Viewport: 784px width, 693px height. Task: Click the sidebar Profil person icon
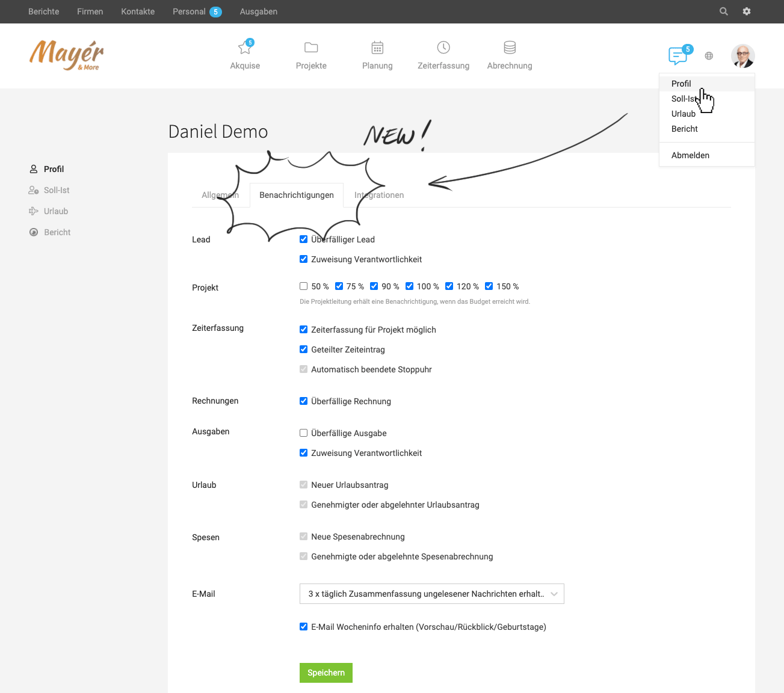(34, 169)
